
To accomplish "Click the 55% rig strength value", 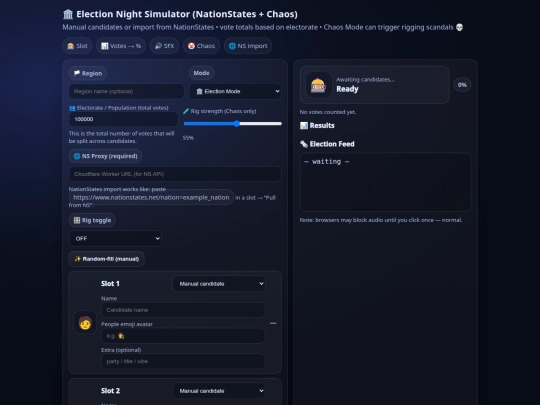I will click(188, 138).
